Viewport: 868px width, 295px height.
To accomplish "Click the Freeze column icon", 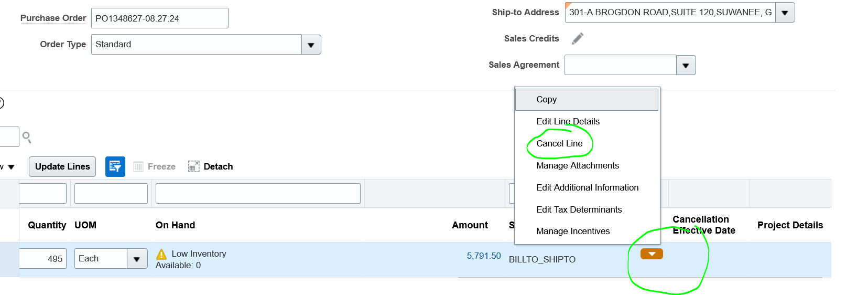I will pos(138,167).
